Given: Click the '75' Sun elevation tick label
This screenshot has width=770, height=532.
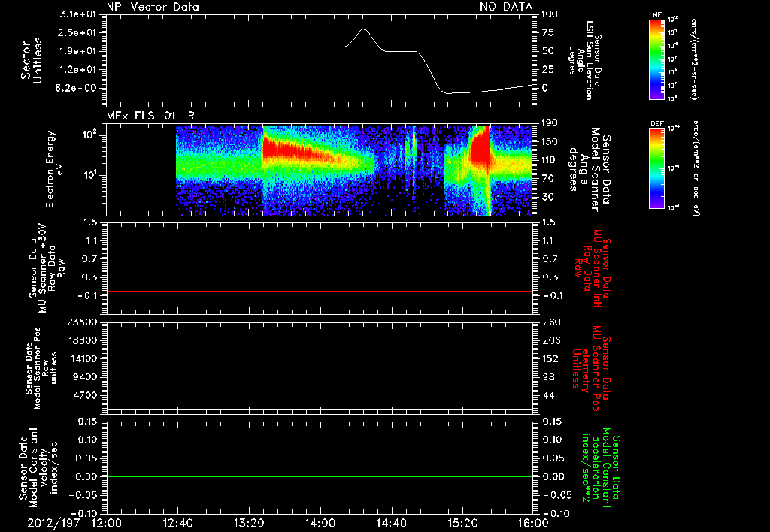Looking at the screenshot, I should pyautogui.click(x=548, y=32).
